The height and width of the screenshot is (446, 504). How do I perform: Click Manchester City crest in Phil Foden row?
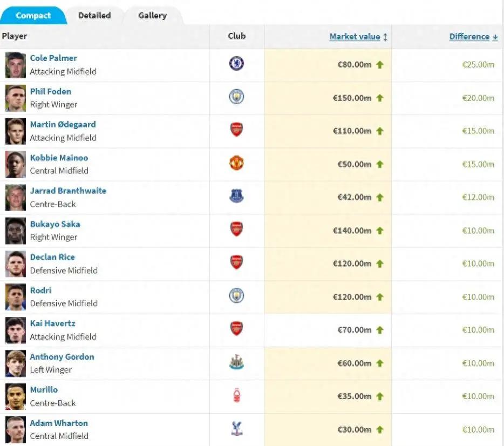click(236, 97)
